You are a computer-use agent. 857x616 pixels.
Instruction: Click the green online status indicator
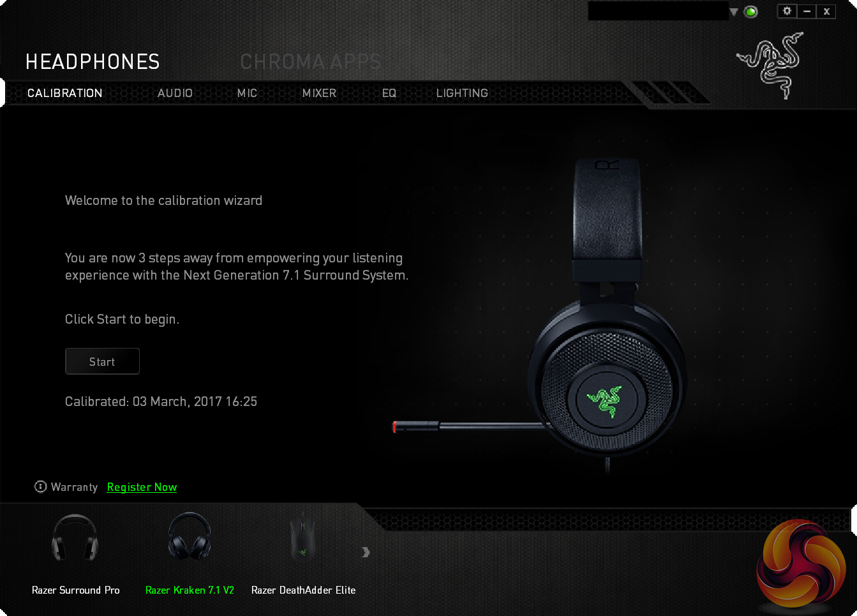(x=751, y=11)
